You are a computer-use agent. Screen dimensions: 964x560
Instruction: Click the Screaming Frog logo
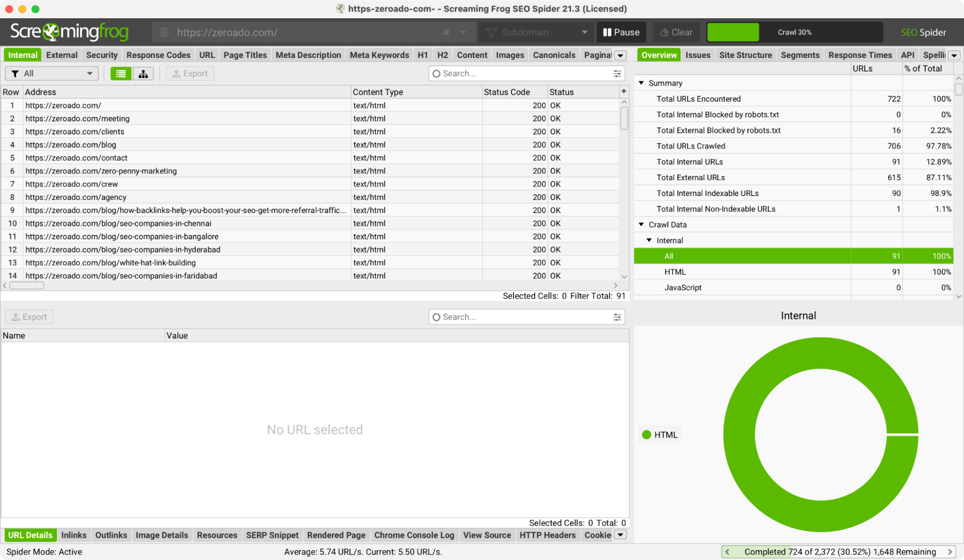69,32
